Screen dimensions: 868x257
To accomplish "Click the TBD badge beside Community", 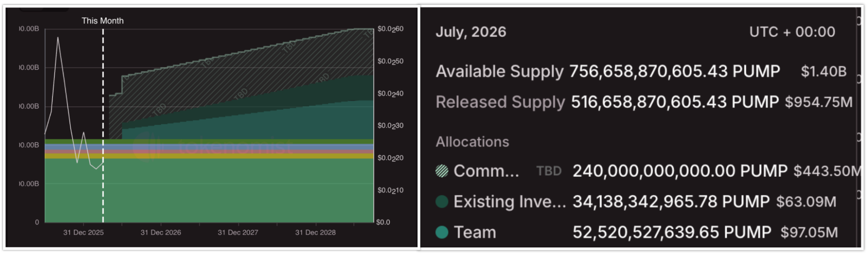I will tap(549, 171).
